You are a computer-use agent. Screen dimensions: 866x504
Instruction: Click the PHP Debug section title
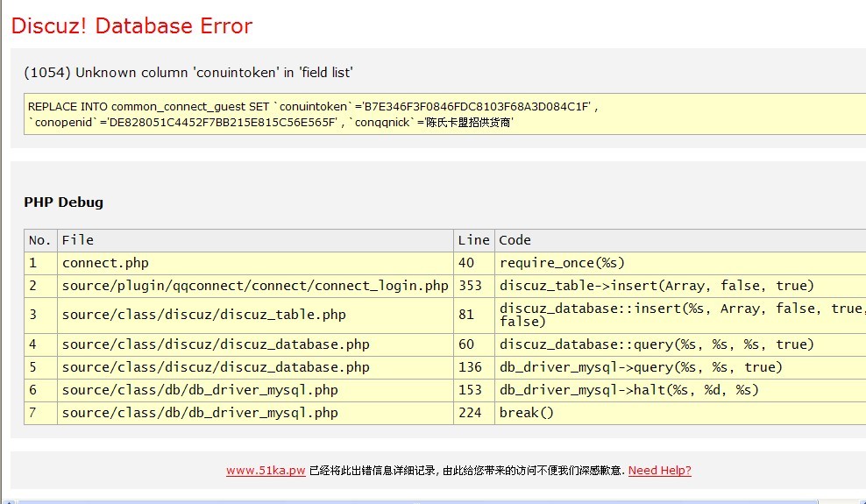tap(63, 202)
